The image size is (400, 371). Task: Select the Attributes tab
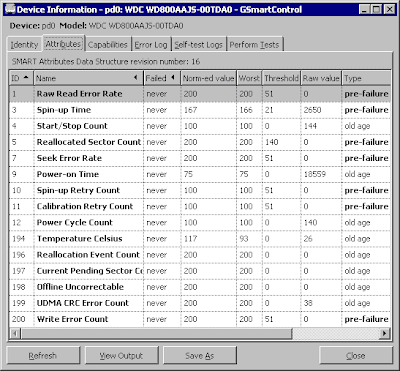point(63,44)
